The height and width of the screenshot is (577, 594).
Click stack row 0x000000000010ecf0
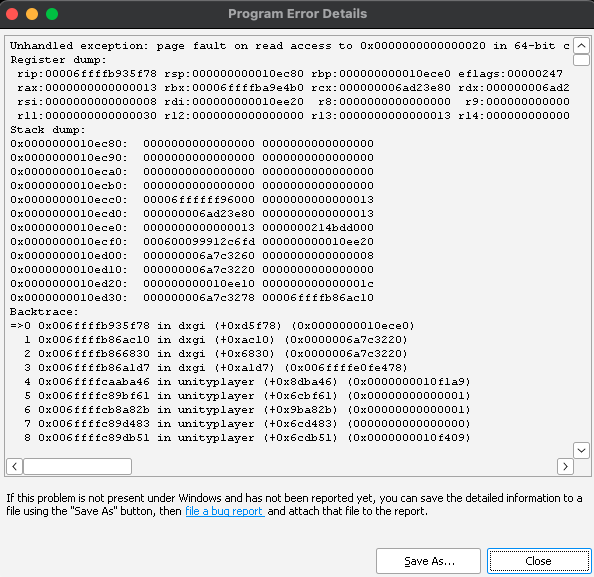(192, 242)
